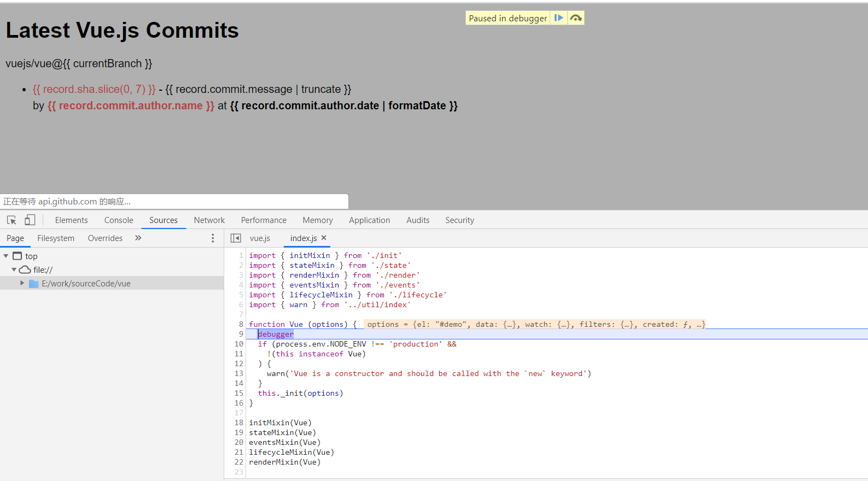Switch to the Application tab
The image size is (868, 481).
370,220
